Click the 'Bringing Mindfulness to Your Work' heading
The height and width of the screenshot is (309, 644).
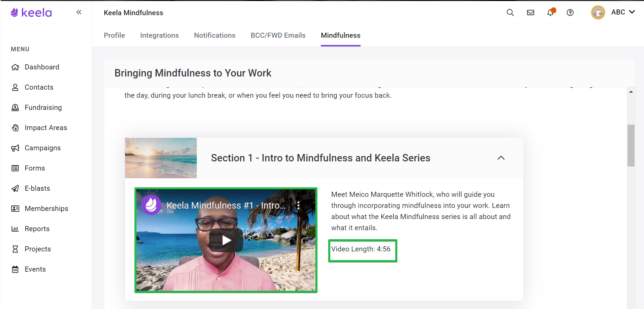[193, 73]
